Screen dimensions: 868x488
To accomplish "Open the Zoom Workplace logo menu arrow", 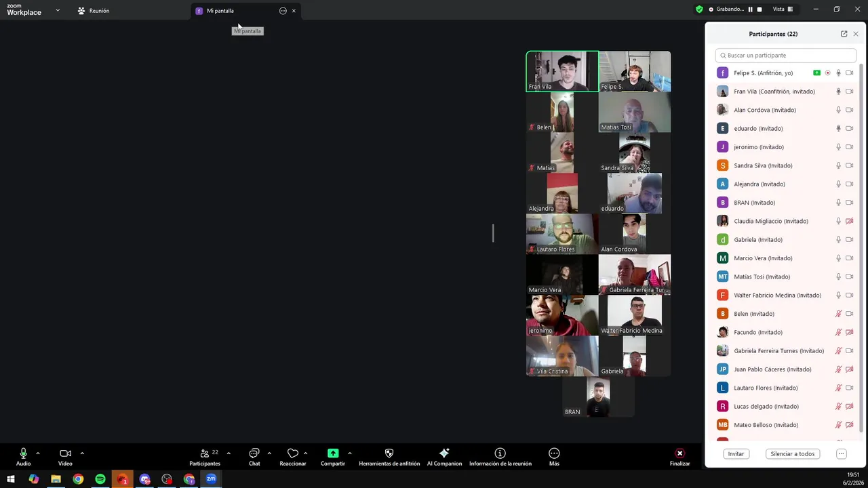I will click(58, 10).
